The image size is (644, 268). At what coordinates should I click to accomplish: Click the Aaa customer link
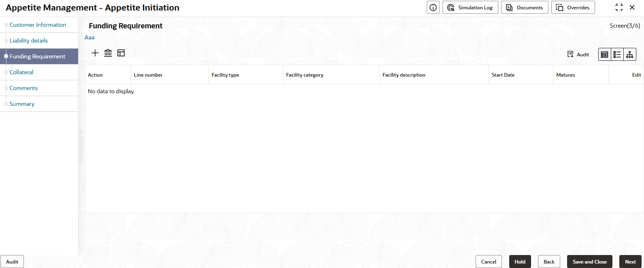point(89,37)
